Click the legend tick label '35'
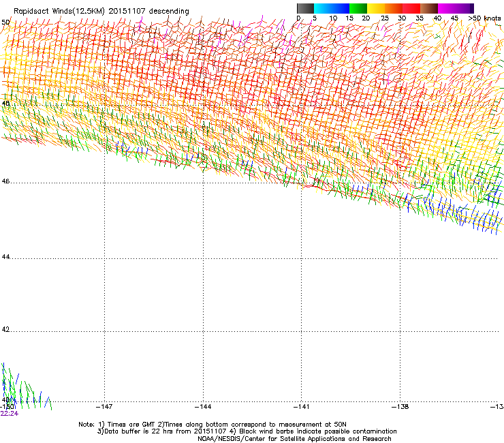Viewport: 504px width, 443px height. click(420, 18)
